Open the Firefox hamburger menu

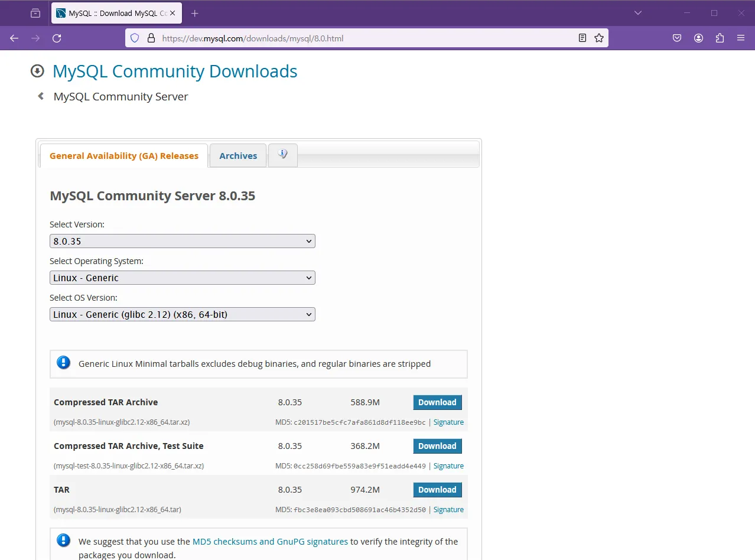741,38
